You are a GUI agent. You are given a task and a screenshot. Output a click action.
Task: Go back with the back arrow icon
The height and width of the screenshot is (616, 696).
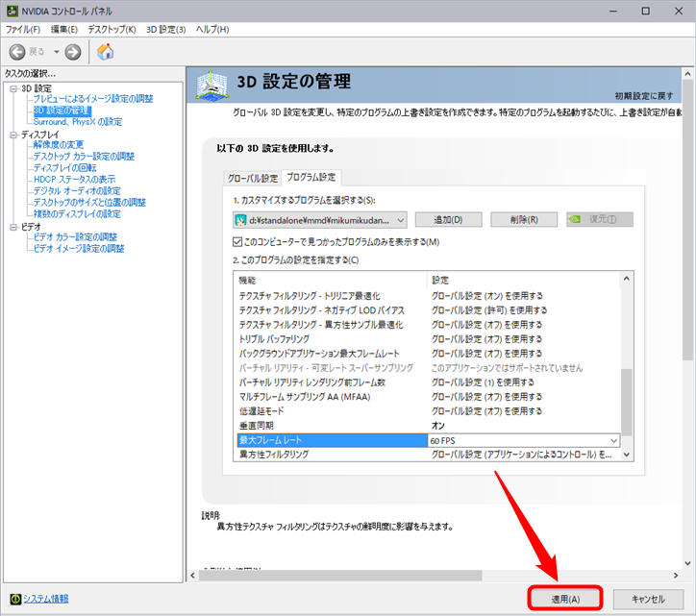(x=17, y=52)
